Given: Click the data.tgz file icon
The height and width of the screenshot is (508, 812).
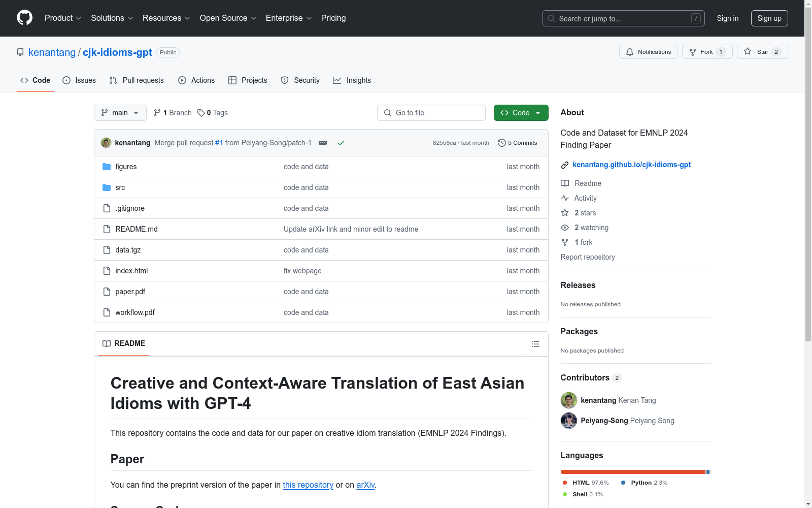Looking at the screenshot, I should click(107, 250).
